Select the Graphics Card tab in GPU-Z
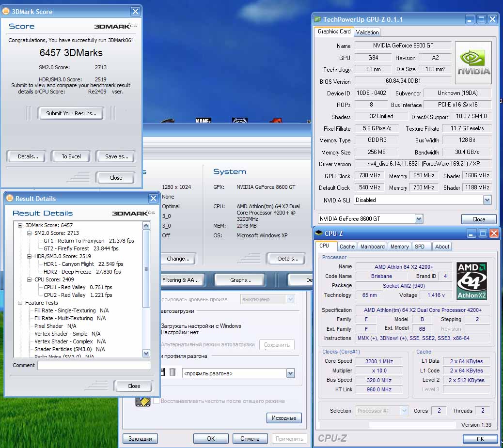The image size is (503, 448). [334, 31]
